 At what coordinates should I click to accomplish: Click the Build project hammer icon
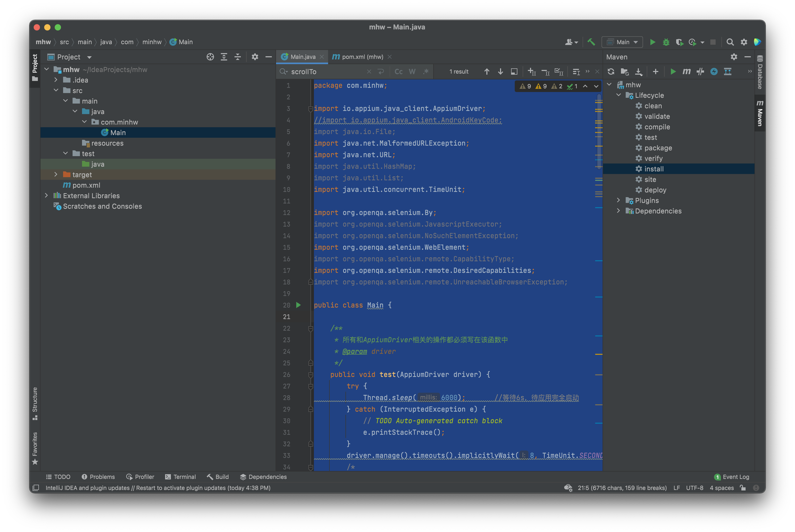[591, 42]
